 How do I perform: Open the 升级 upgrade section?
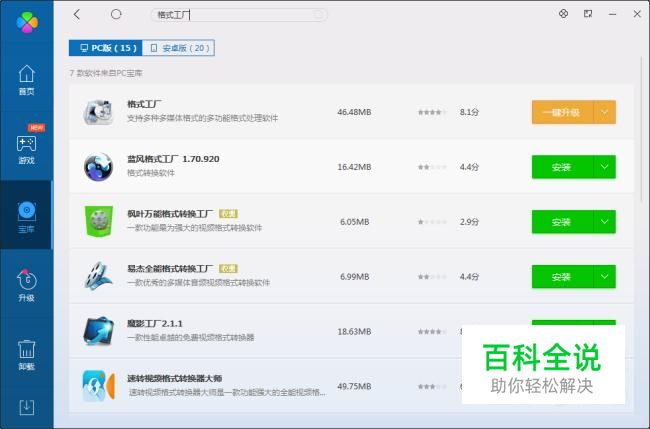click(27, 286)
